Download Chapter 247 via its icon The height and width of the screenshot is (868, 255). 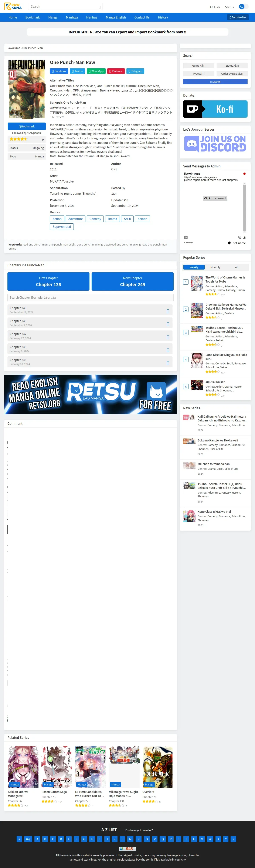[168, 337]
